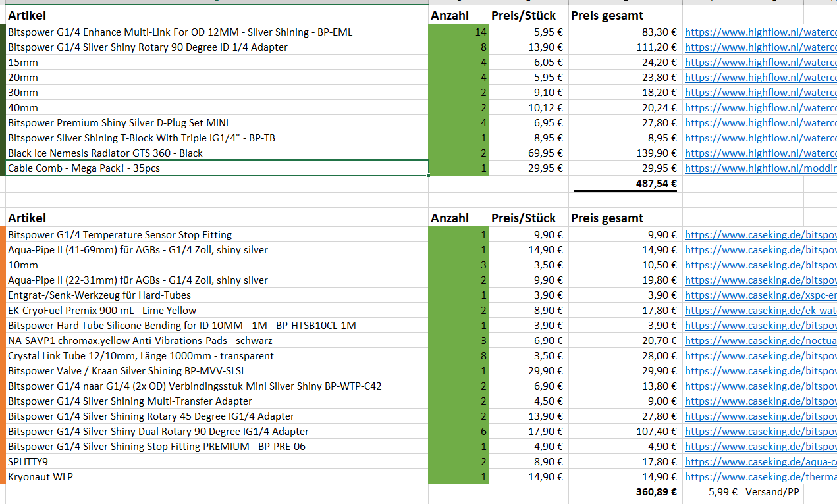Select price cell '29,90 €' for Bitspower Valve
Viewport: 837px width, 504px height.
click(529, 370)
